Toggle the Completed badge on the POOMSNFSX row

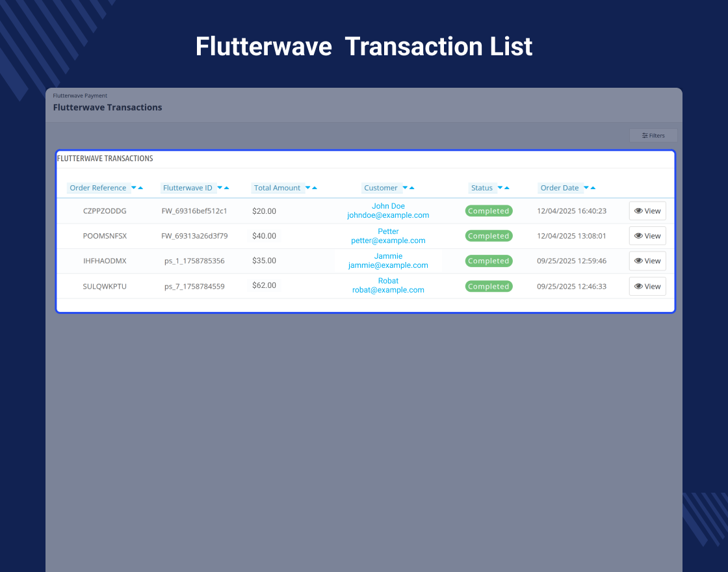pyautogui.click(x=489, y=235)
